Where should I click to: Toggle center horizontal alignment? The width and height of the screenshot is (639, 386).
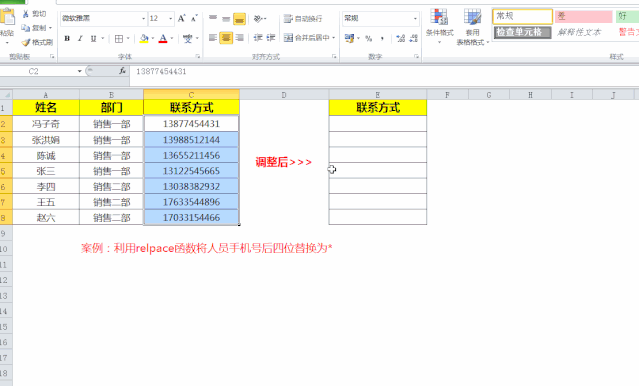pos(226,38)
